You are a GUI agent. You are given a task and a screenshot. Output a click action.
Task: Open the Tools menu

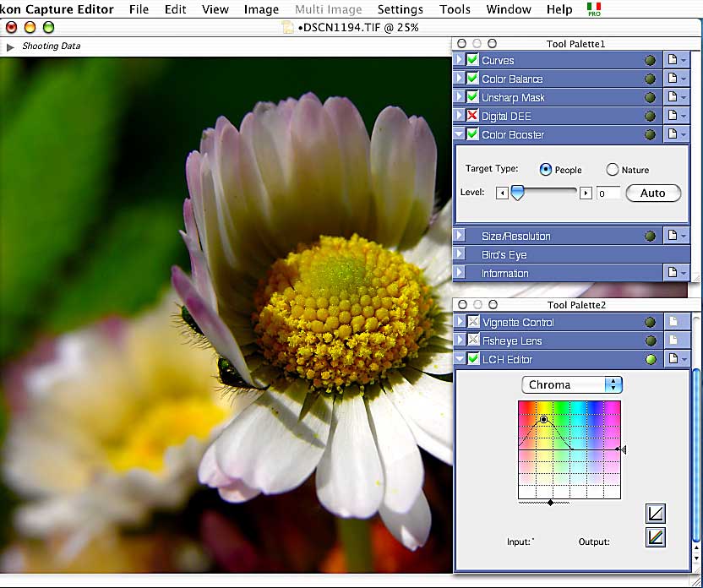tap(455, 9)
